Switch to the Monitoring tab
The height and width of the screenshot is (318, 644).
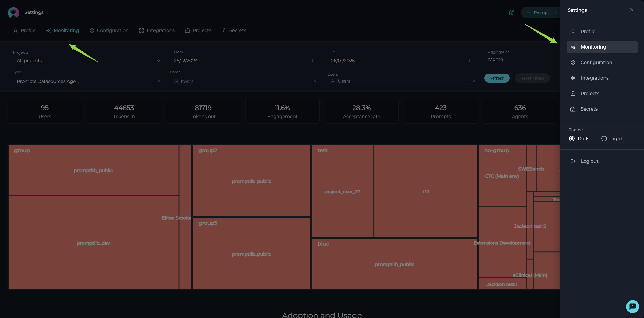[x=62, y=30]
